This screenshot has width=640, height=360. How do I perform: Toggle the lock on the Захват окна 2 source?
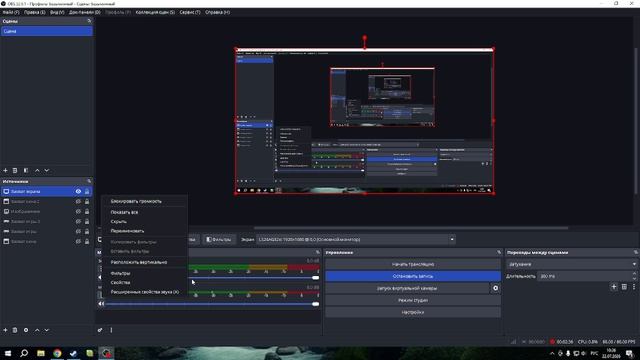tap(87, 201)
